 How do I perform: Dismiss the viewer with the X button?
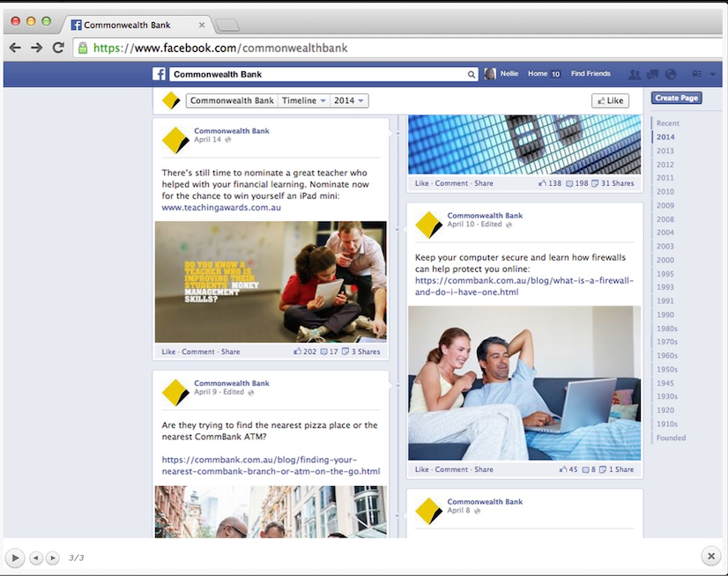711,557
